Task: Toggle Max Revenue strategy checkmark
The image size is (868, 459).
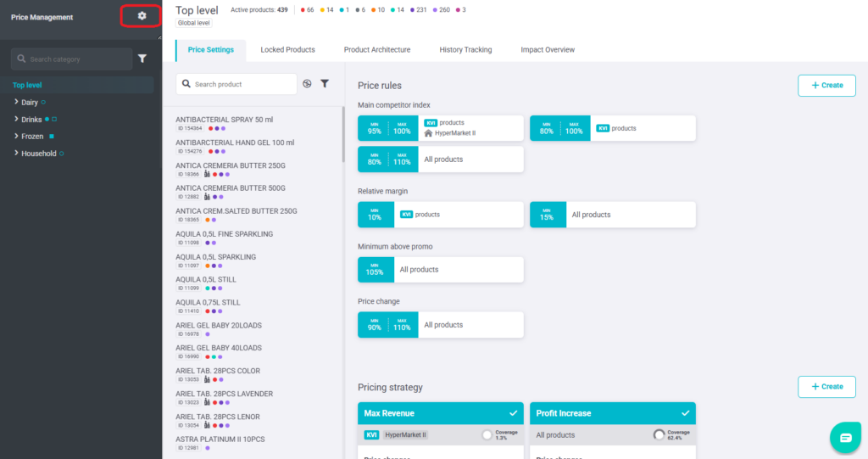Action: pos(513,413)
